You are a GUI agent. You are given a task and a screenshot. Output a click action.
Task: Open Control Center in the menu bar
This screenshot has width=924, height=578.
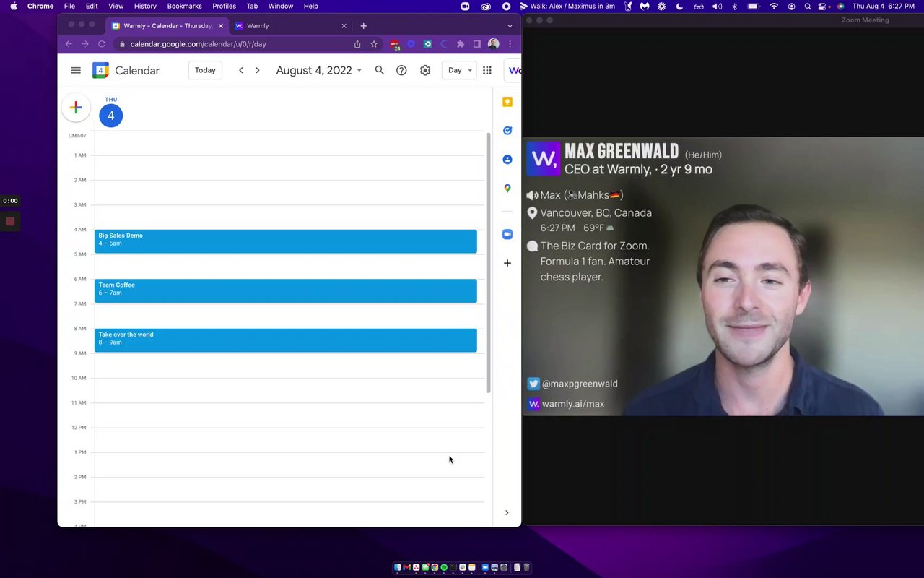click(x=824, y=6)
